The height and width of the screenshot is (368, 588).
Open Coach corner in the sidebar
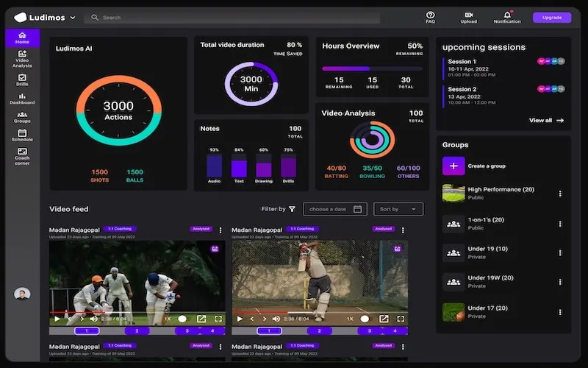(x=22, y=157)
